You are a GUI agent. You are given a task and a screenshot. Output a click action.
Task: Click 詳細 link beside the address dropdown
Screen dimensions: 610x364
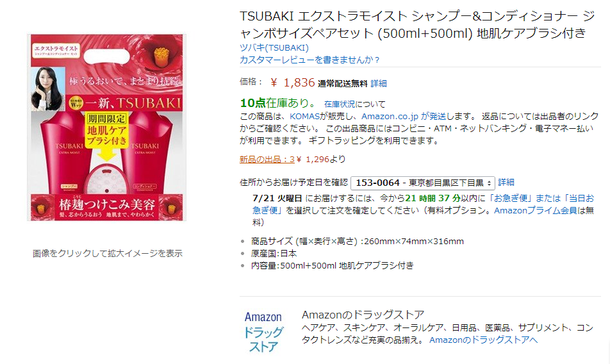506,183
